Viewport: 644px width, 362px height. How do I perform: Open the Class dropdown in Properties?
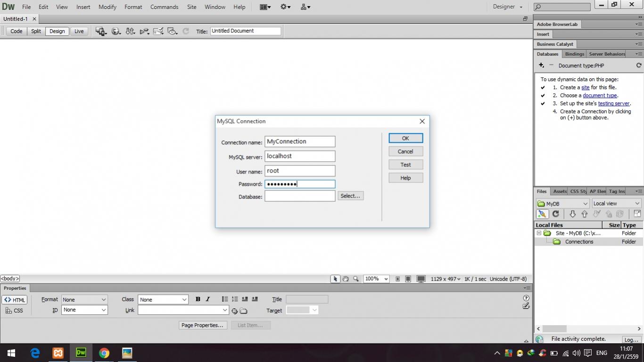coord(163,300)
